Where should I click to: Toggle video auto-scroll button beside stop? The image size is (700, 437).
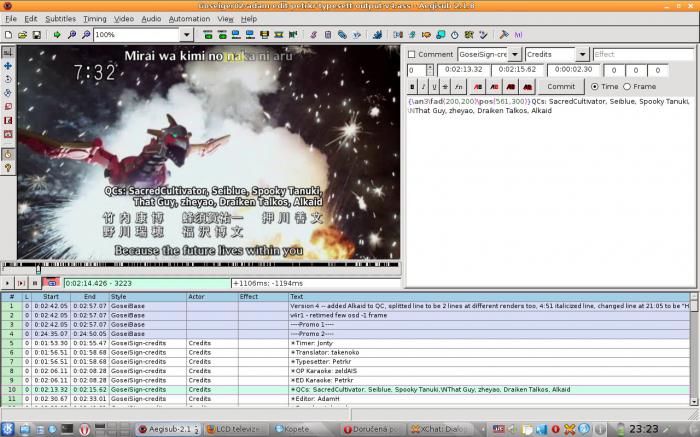click(51, 283)
